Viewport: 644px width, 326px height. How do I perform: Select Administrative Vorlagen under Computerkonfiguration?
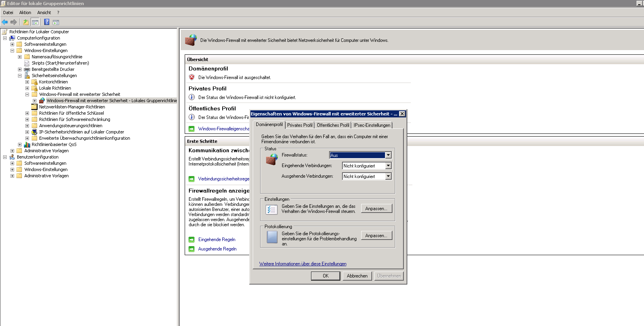pos(46,151)
